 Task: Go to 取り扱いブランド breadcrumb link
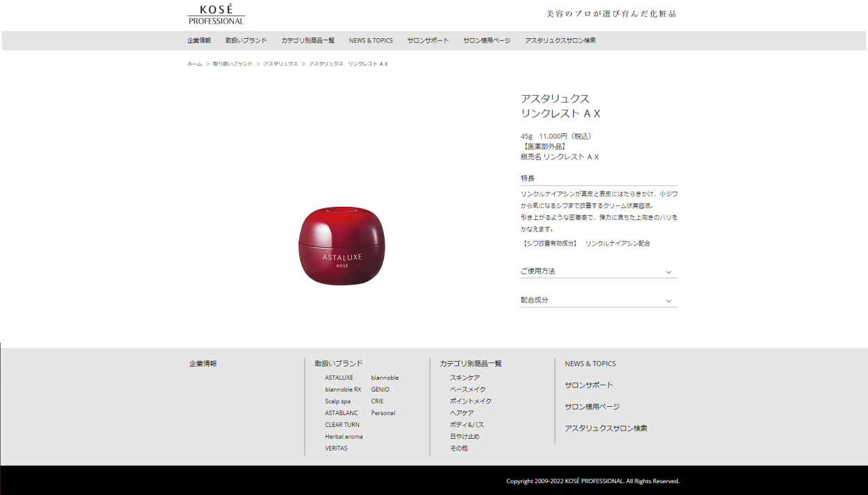(233, 64)
